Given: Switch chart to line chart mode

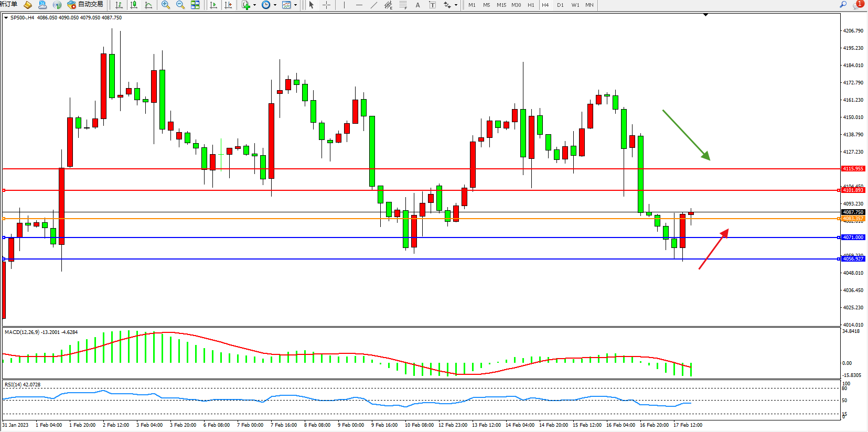Looking at the screenshot, I should point(148,5).
